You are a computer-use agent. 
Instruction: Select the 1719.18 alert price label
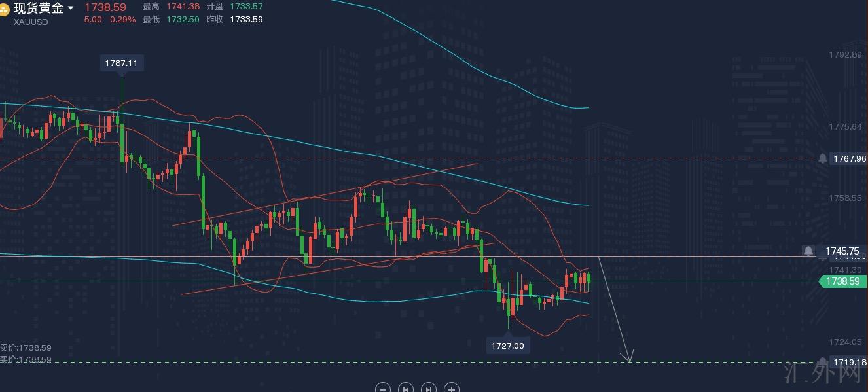pyautogui.click(x=848, y=362)
